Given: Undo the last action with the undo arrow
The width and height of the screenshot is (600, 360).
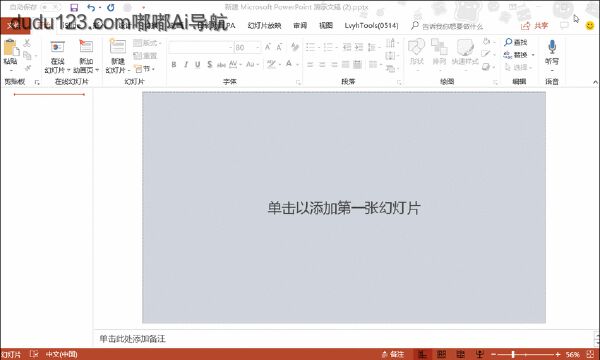Looking at the screenshot, I should click(91, 8).
